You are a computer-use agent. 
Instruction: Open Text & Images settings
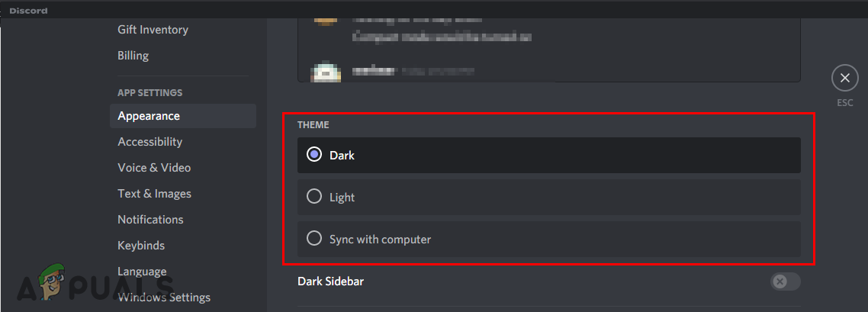pos(154,194)
